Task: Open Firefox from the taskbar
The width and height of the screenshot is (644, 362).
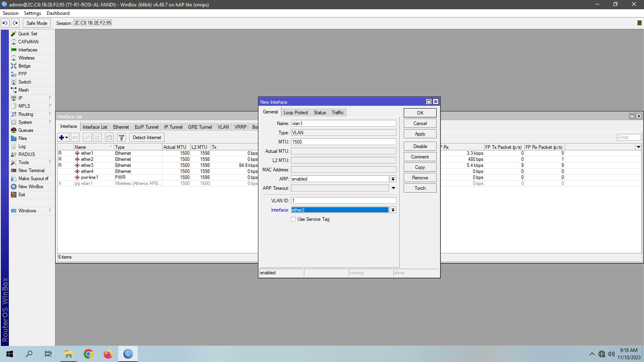Action: 108,354
